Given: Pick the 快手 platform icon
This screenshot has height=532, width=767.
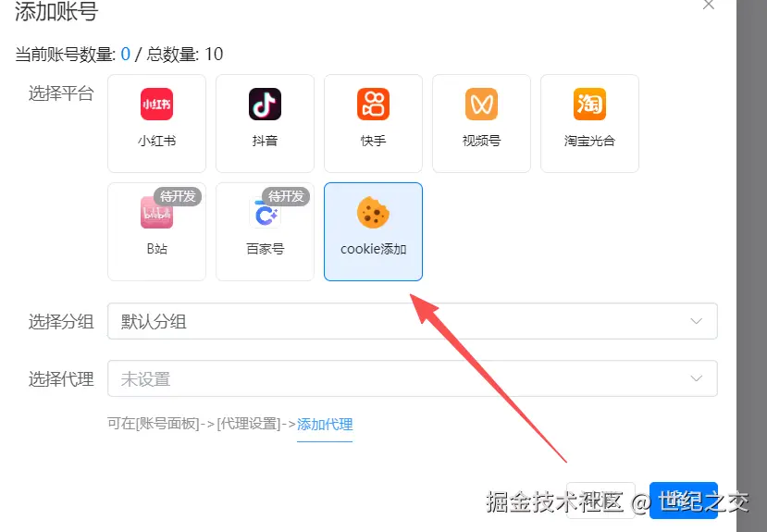Looking at the screenshot, I should [x=373, y=105].
